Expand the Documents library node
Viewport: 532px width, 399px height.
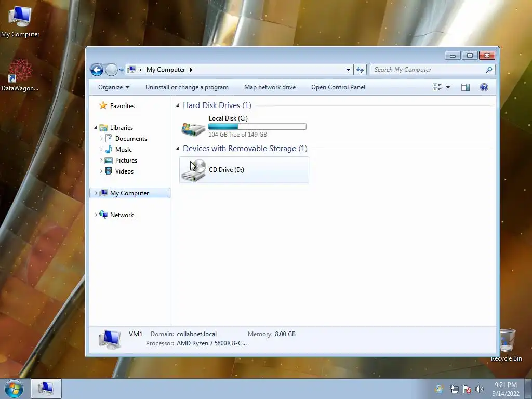[x=101, y=138]
